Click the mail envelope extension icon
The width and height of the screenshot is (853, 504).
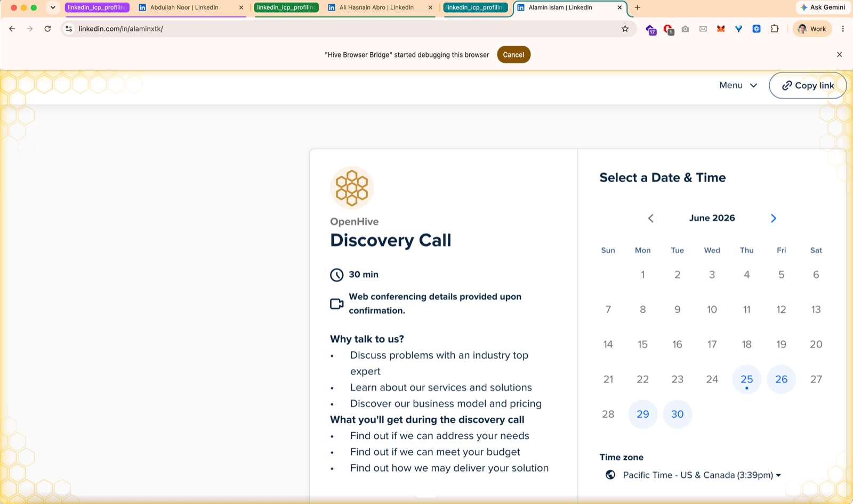[703, 29]
